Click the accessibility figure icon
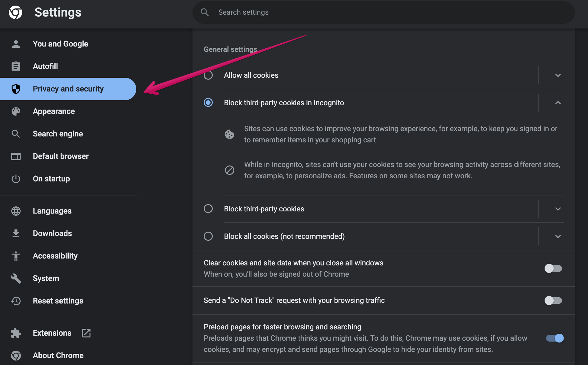Image resolution: width=588 pixels, height=365 pixels. [16, 256]
